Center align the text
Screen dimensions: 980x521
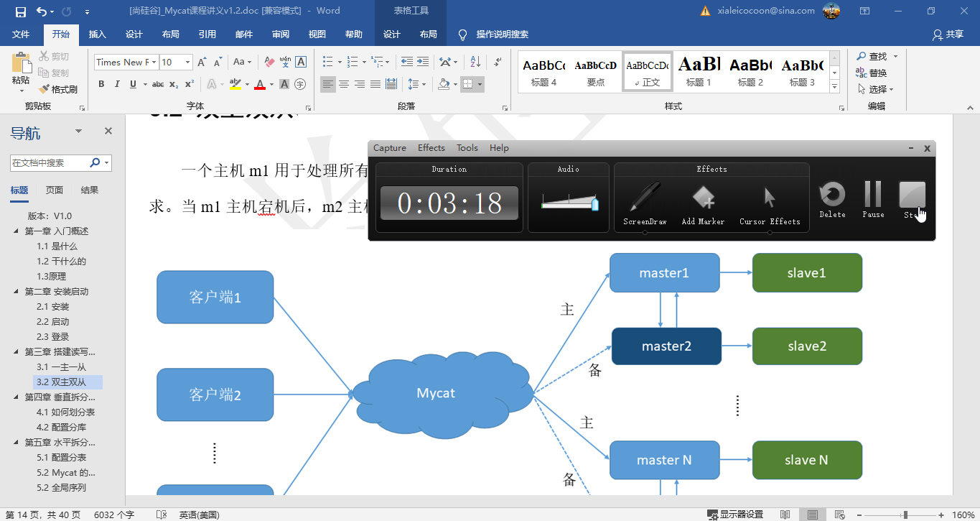344,84
